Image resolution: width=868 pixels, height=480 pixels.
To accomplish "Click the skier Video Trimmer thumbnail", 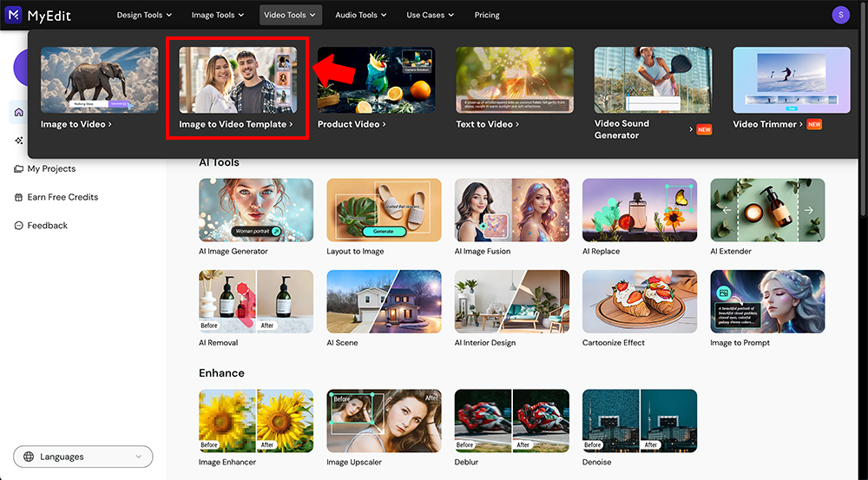I will pos(792,80).
